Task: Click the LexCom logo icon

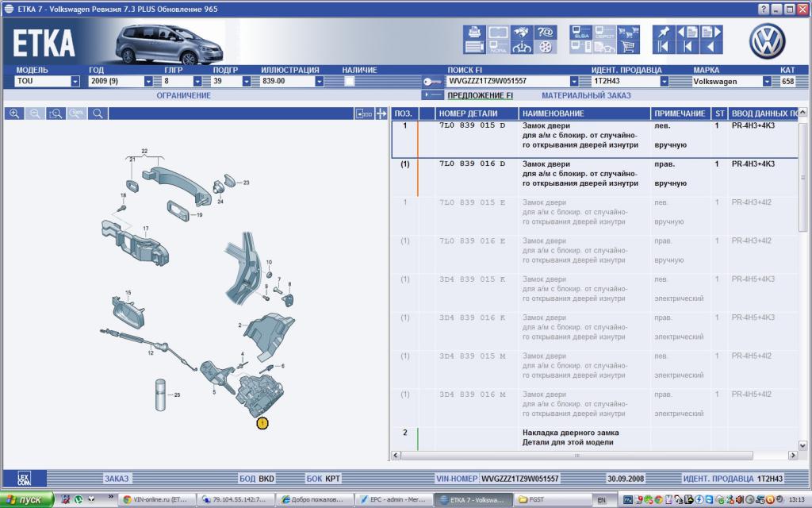Action: click(25, 478)
